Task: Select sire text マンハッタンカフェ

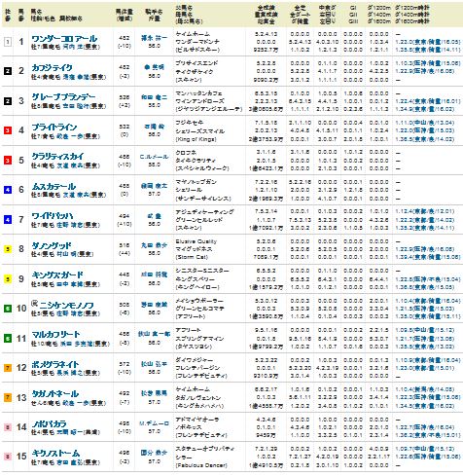Action: tap(198, 93)
